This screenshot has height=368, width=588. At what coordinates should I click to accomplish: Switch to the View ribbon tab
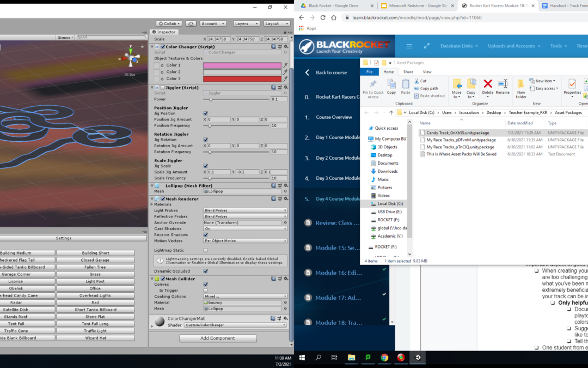click(x=427, y=72)
